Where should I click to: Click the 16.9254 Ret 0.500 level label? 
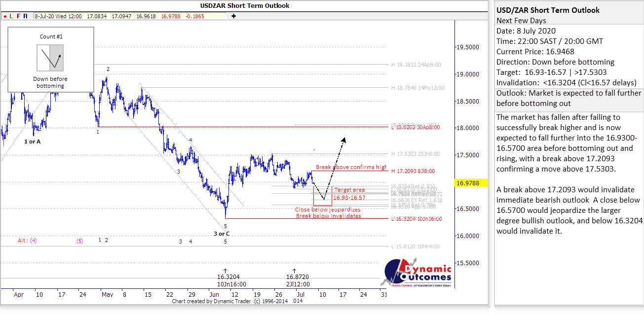pyautogui.click(x=414, y=187)
